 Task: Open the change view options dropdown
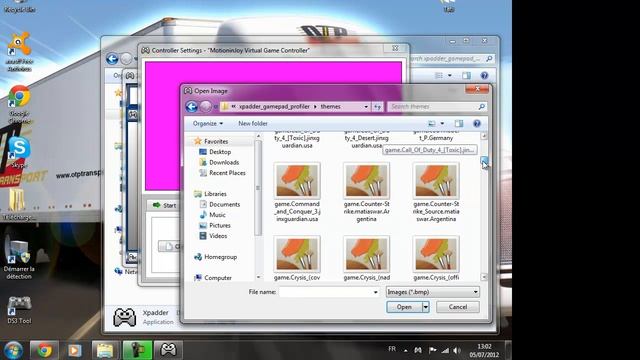[x=442, y=123]
